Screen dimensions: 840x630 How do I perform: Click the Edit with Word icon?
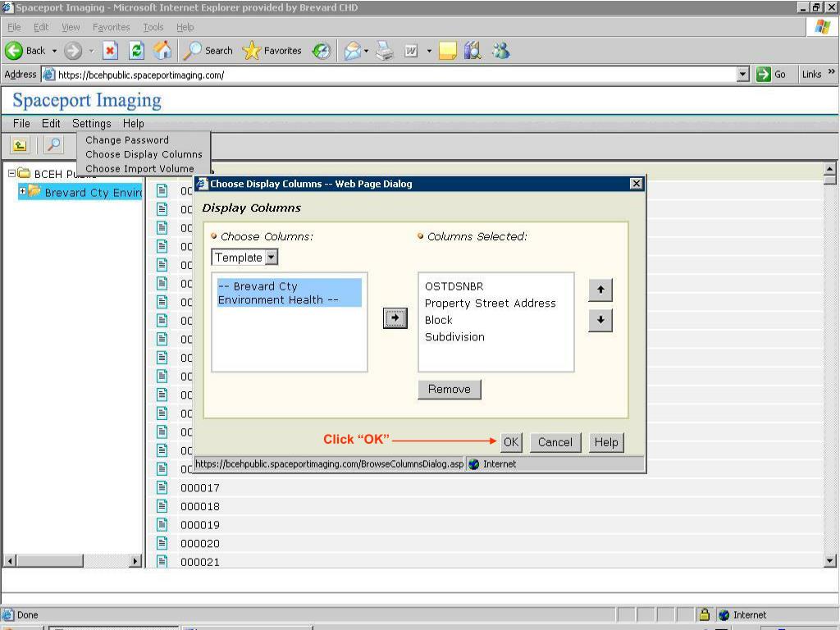click(411, 51)
